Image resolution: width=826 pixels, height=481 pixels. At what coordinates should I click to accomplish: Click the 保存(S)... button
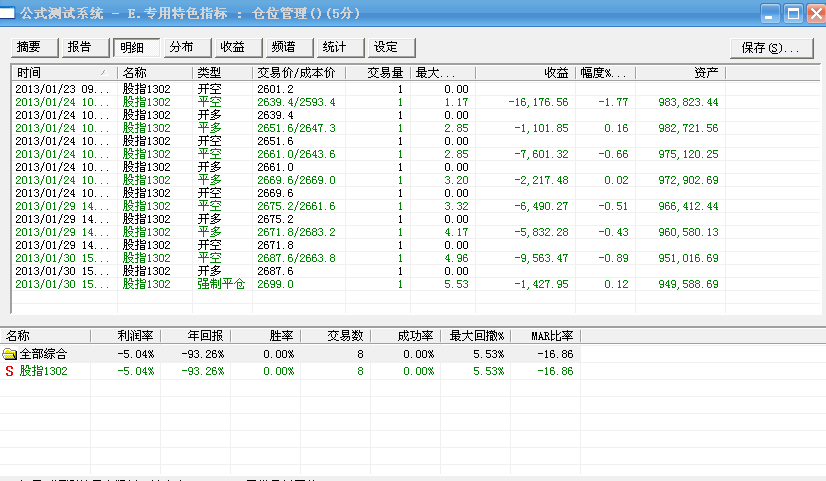click(770, 47)
